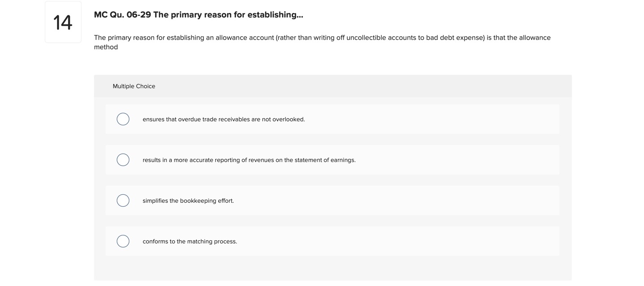Screen dimensions: 644x286
Task: Select the radio button for 'results in a more accurate reporting of revenues'
Action: click(x=123, y=160)
